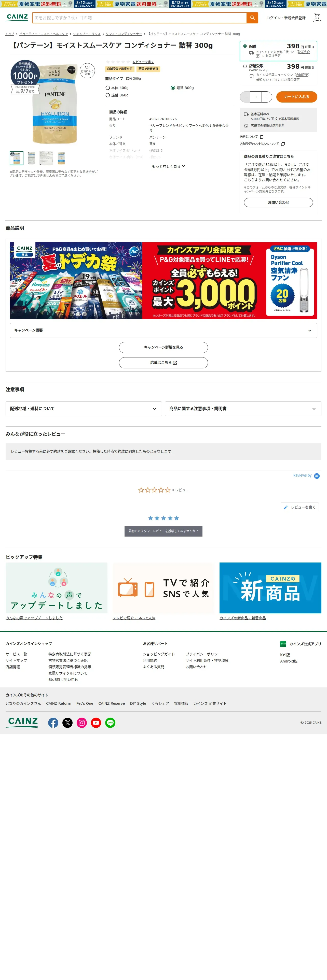Click カートに入れる button

[296, 97]
